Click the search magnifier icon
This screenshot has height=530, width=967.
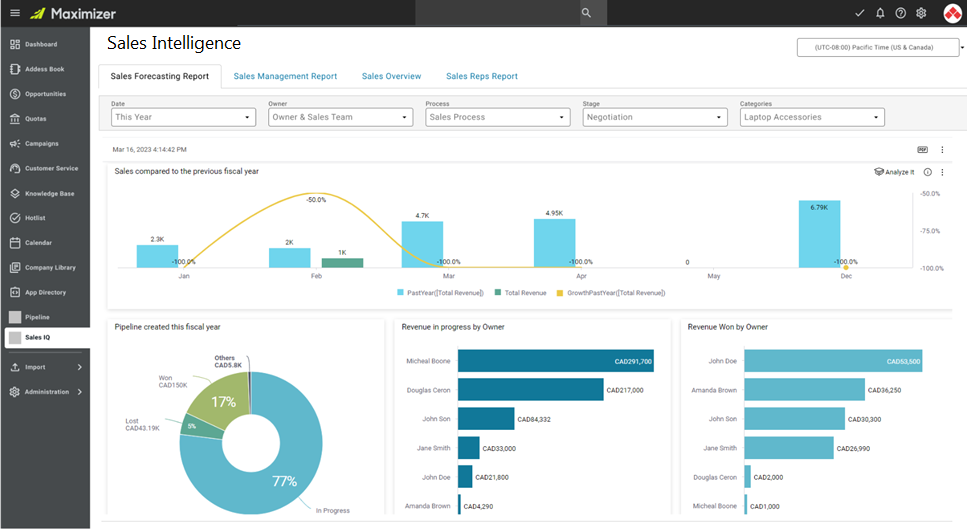click(586, 13)
